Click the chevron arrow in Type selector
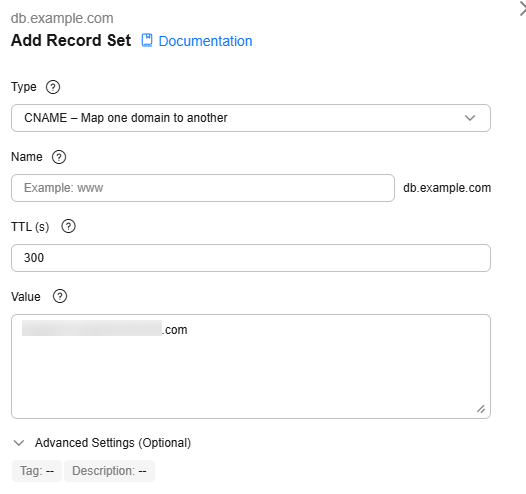 click(x=470, y=118)
